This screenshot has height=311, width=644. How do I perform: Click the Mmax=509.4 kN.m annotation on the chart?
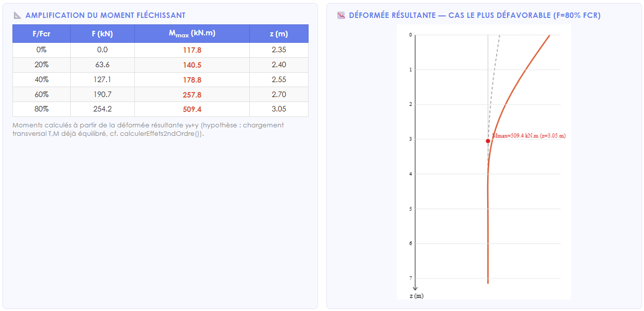coord(529,136)
